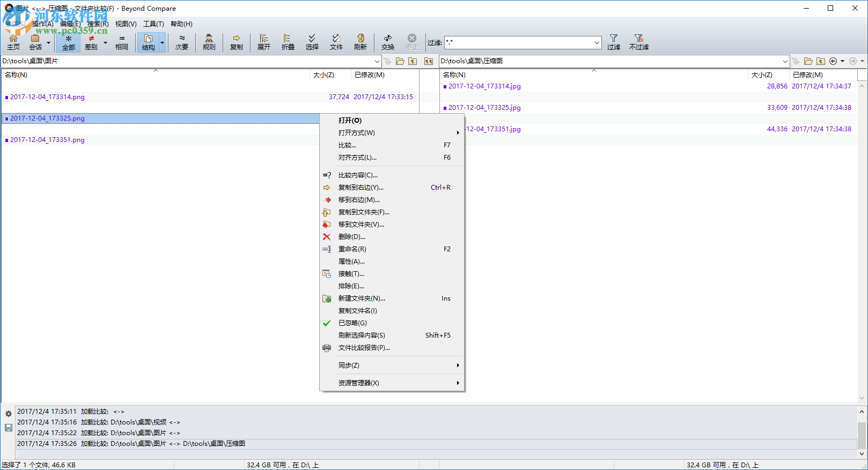Image resolution: width=868 pixels, height=470 pixels.
Task: Focus the 过滤 filter text field
Action: [x=518, y=42]
